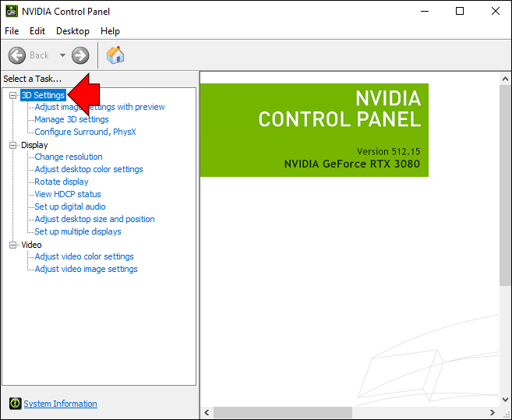Open Change resolution
This screenshot has height=420, width=512.
[69, 157]
